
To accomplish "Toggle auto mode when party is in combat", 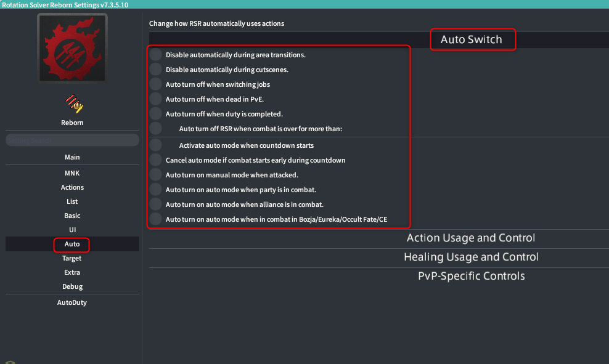I will [155, 190].
